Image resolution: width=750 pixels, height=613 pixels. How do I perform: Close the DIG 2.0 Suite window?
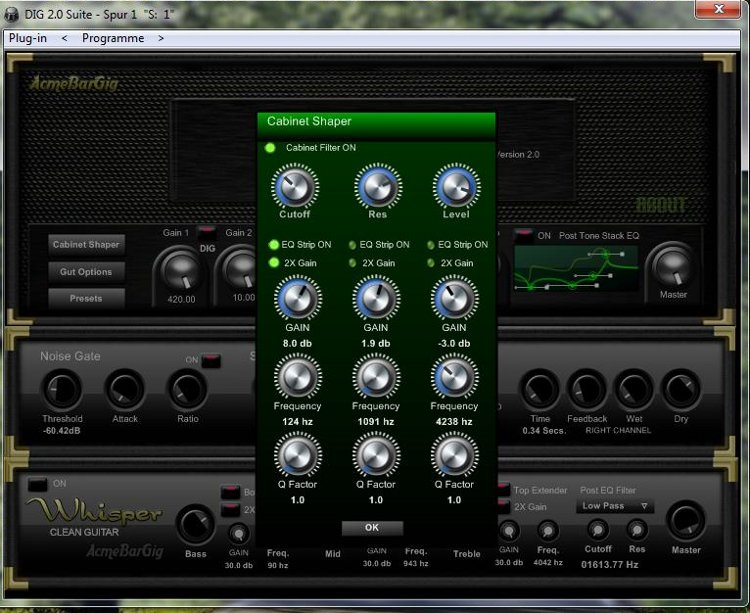[718, 9]
